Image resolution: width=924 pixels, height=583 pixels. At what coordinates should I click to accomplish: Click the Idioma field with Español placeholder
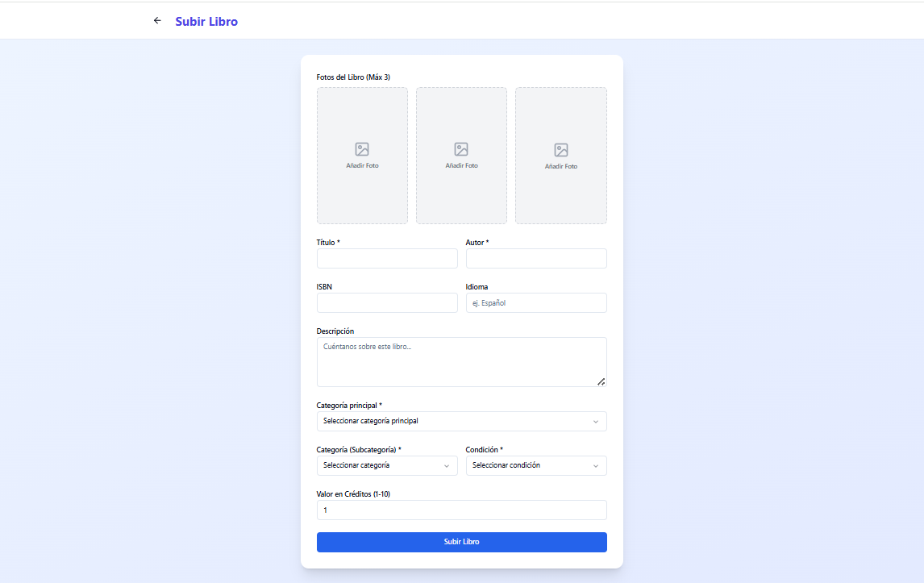click(x=536, y=303)
